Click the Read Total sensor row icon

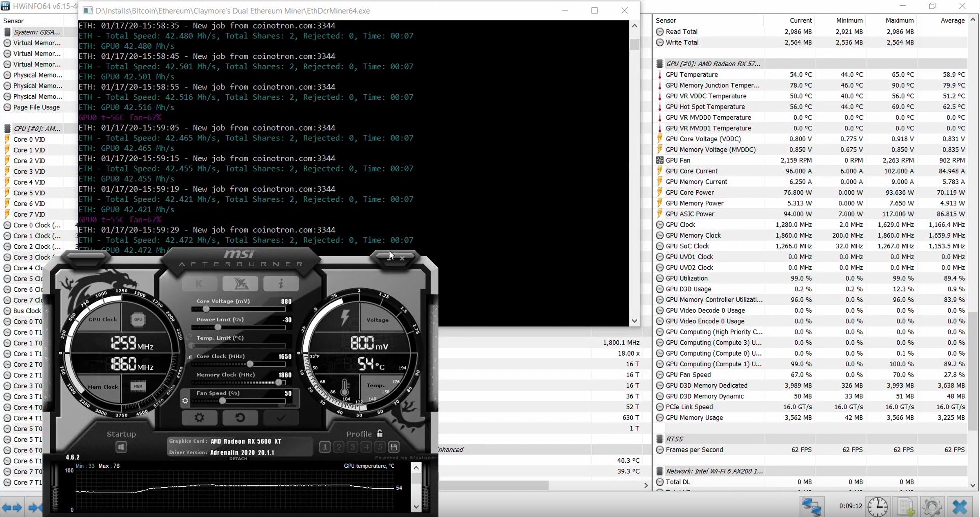click(x=660, y=31)
